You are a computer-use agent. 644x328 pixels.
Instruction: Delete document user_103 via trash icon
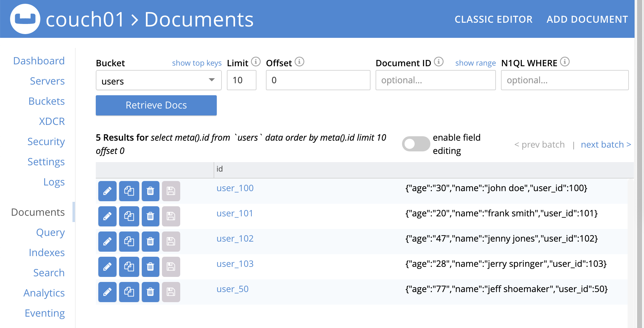tap(151, 267)
